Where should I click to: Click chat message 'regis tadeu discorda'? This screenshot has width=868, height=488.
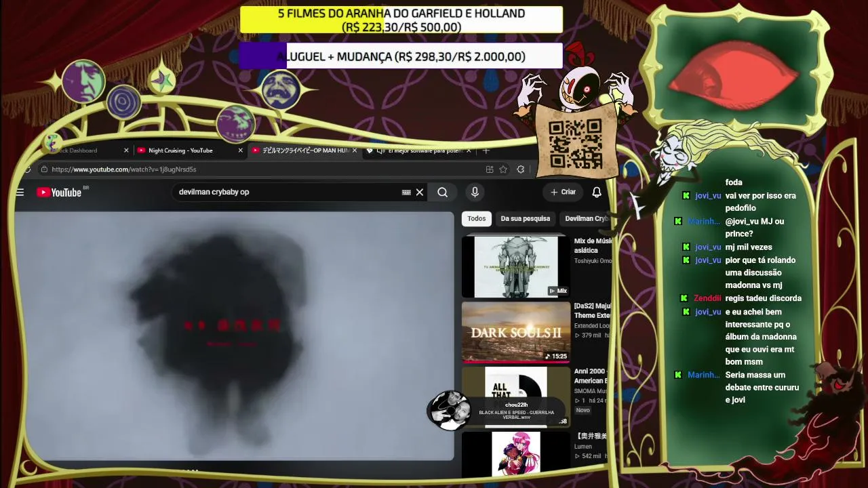point(764,298)
